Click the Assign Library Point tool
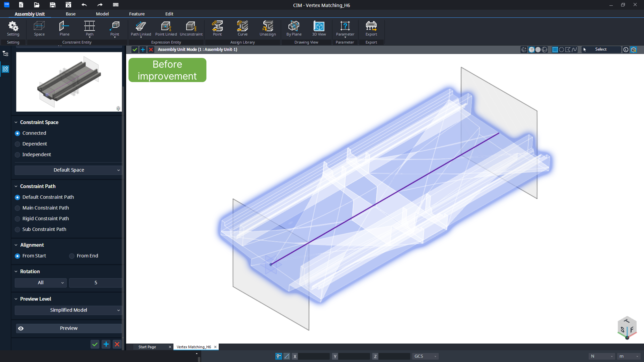This screenshot has width=644, height=362. click(217, 28)
